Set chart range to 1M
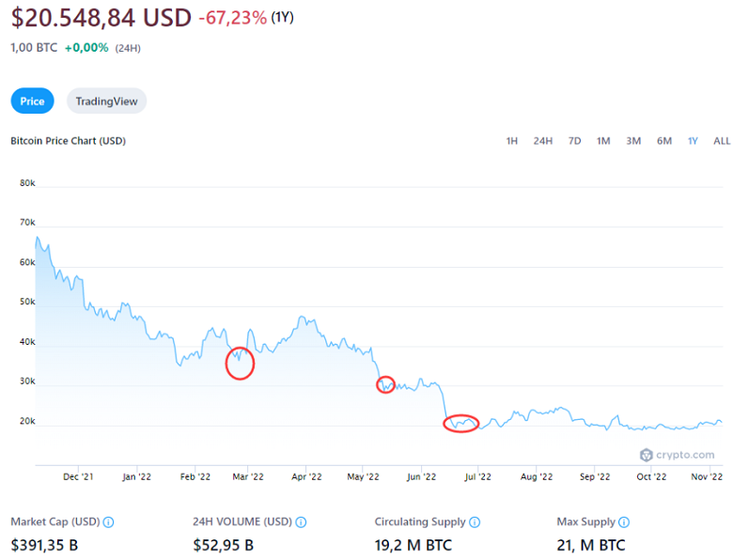 point(603,141)
